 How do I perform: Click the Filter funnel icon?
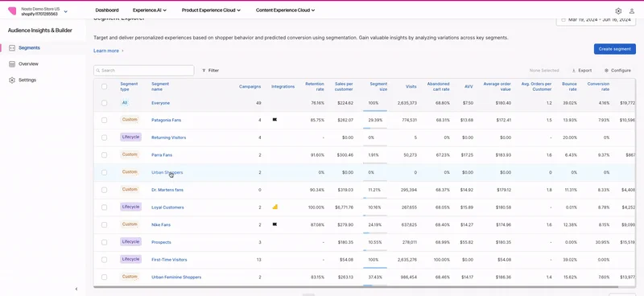(204, 71)
